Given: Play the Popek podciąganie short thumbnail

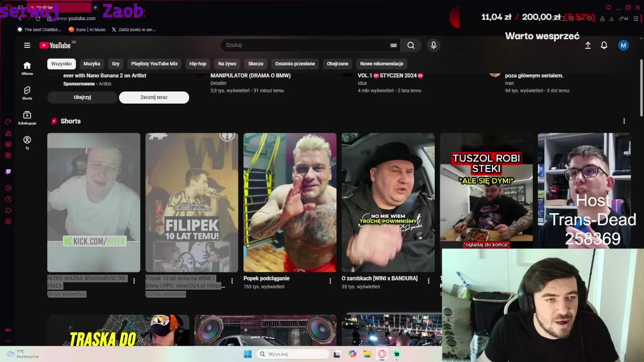Looking at the screenshot, I should pos(290,203).
